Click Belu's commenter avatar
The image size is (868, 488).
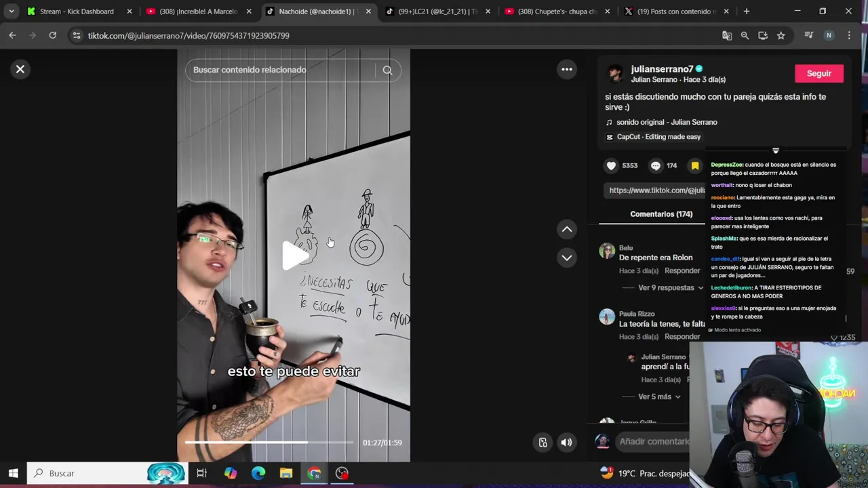pyautogui.click(x=607, y=251)
